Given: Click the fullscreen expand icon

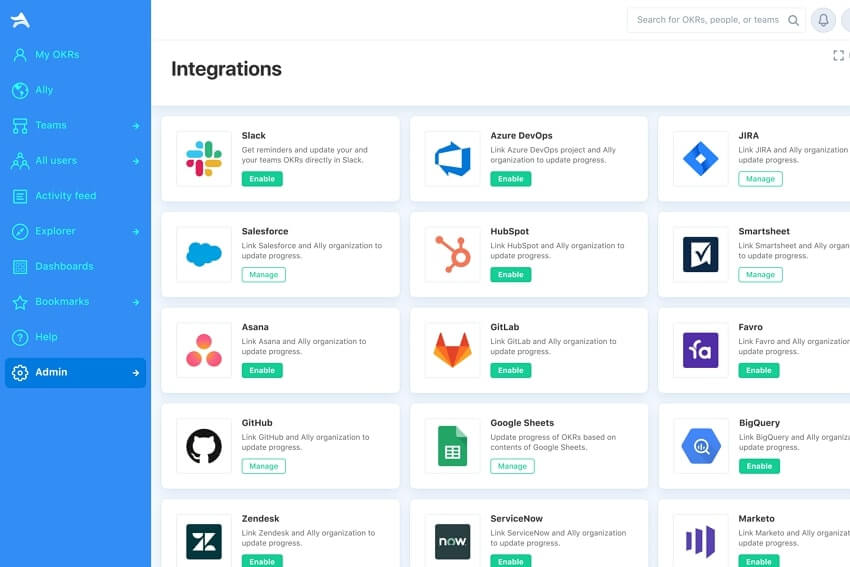Looking at the screenshot, I should (x=838, y=56).
